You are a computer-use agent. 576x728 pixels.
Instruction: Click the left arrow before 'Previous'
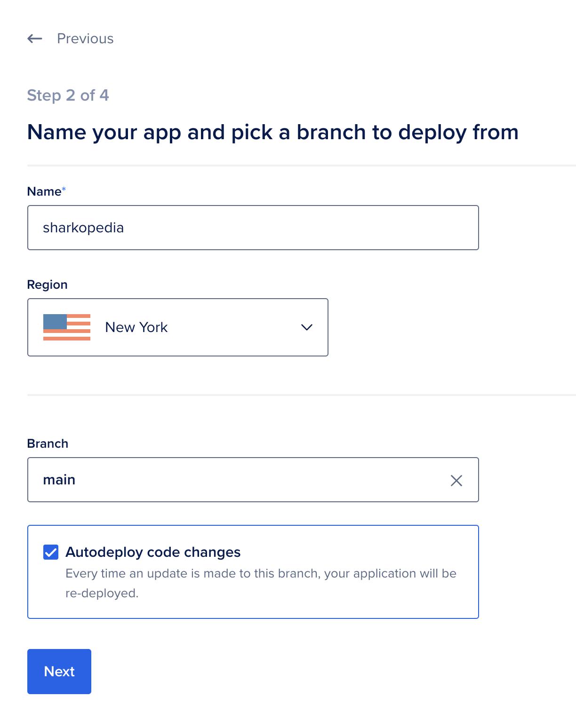point(33,39)
